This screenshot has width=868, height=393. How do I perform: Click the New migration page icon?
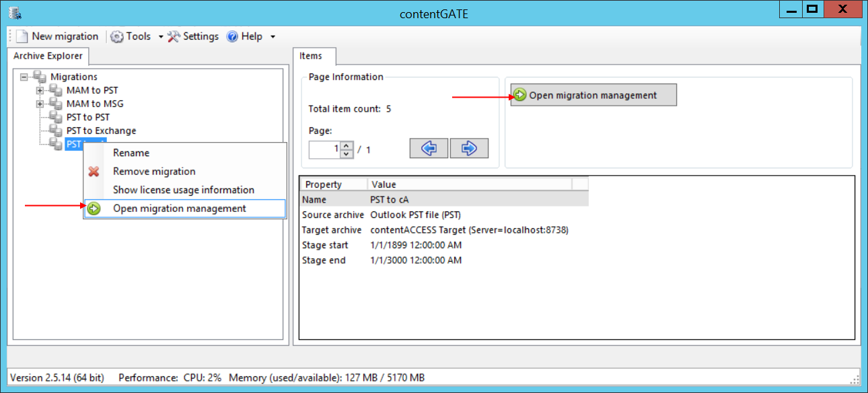pyautogui.click(x=22, y=36)
